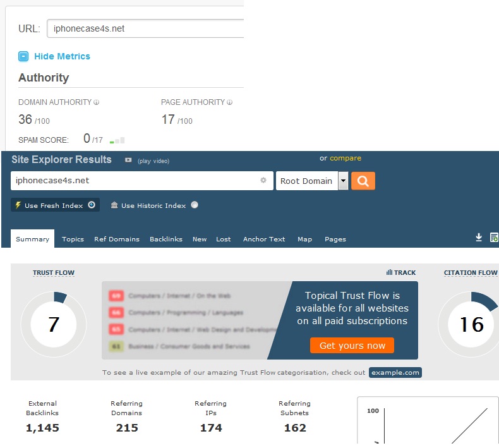Click the Root Domain dropdown arrow
This screenshot has height=448, width=499.
tap(343, 181)
